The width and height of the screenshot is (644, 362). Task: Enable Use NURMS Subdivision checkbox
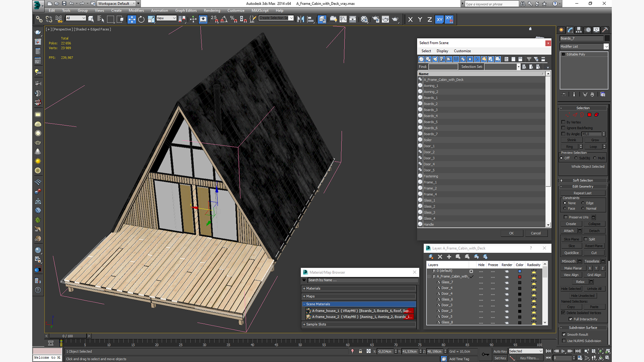[564, 341]
